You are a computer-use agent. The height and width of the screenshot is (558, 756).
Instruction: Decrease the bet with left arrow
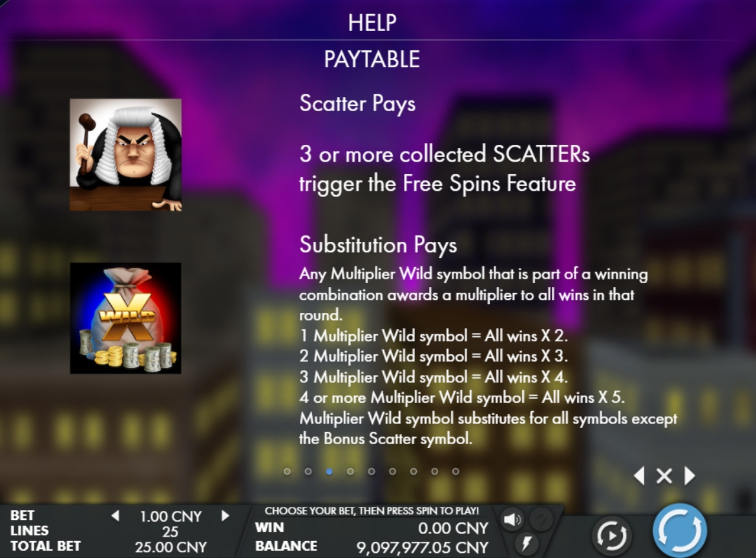pyautogui.click(x=115, y=515)
